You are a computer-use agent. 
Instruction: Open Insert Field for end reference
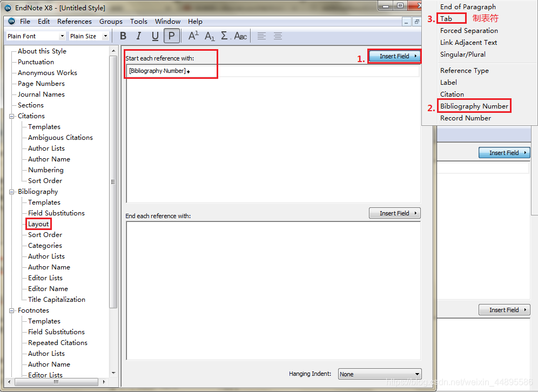[394, 213]
